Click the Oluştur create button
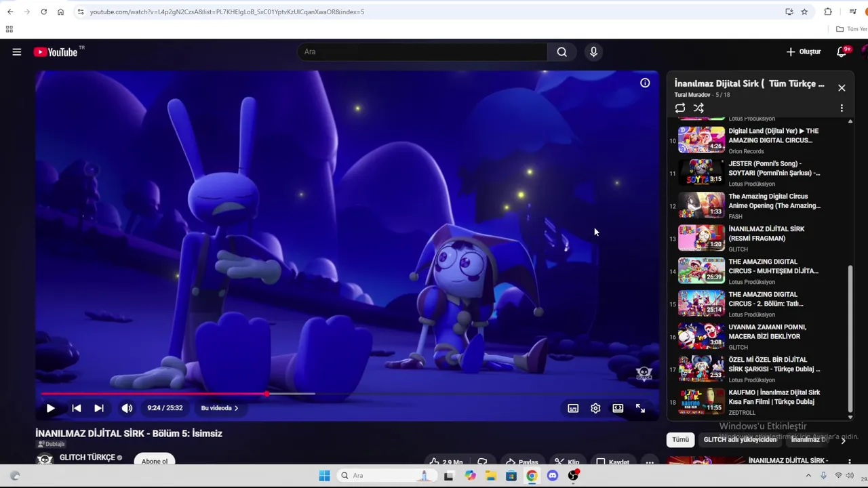 pos(804,52)
